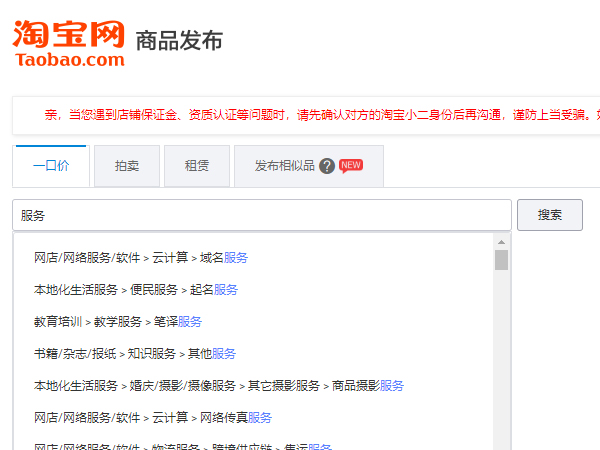Choose the 云计算 > 域名服务 suggestion
The image size is (600, 450).
141,257
